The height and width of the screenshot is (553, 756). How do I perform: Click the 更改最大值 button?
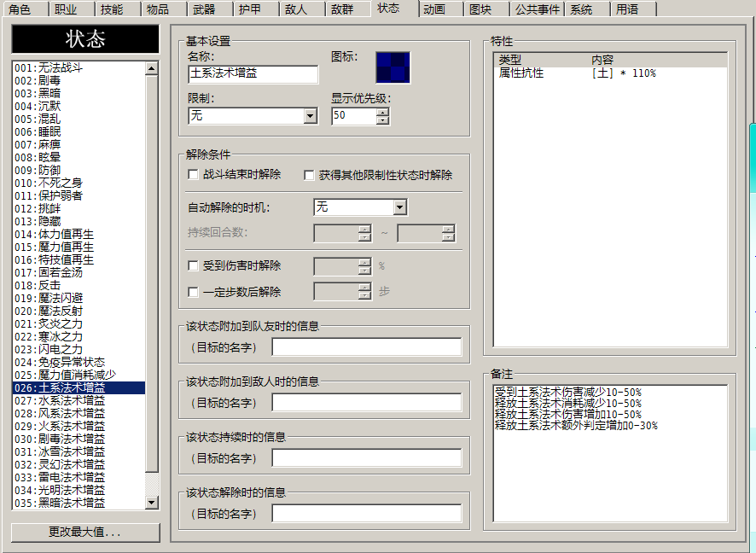click(x=85, y=533)
